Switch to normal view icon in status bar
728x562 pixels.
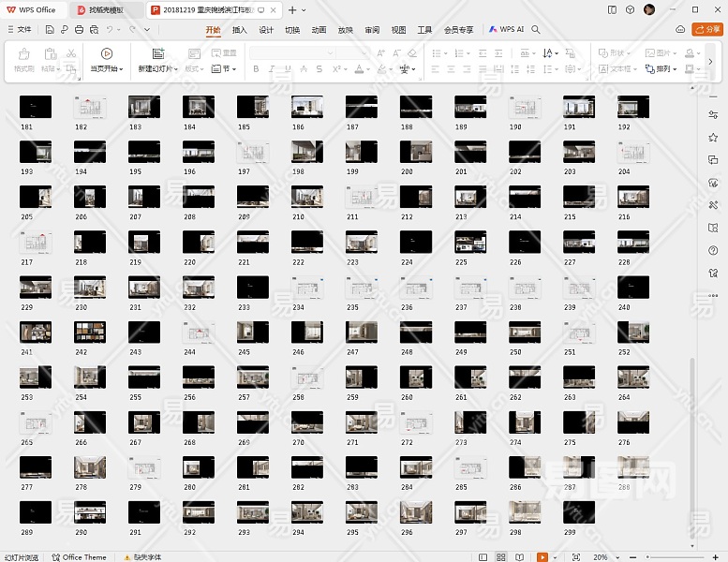coord(483,557)
